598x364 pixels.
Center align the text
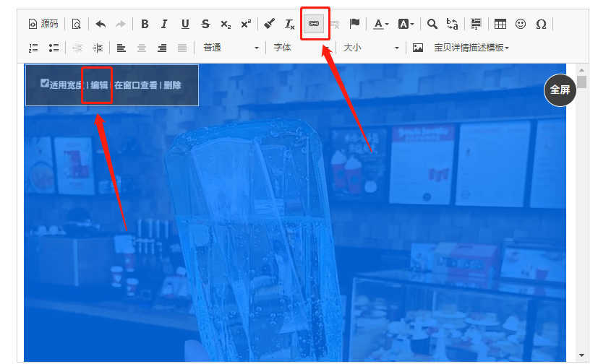142,48
